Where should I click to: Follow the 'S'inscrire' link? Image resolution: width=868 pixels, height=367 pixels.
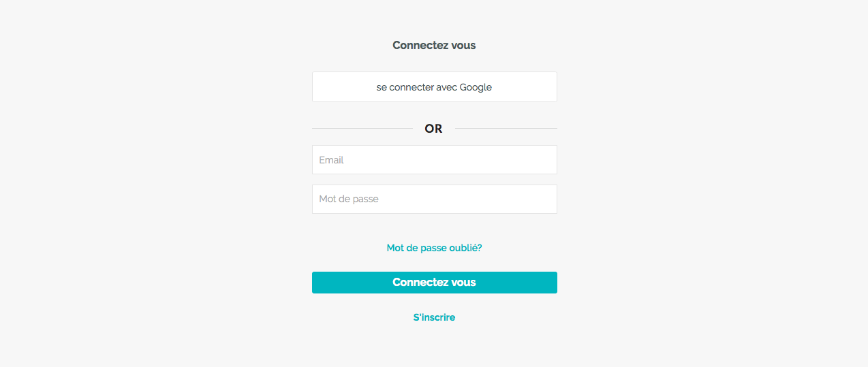coord(434,317)
